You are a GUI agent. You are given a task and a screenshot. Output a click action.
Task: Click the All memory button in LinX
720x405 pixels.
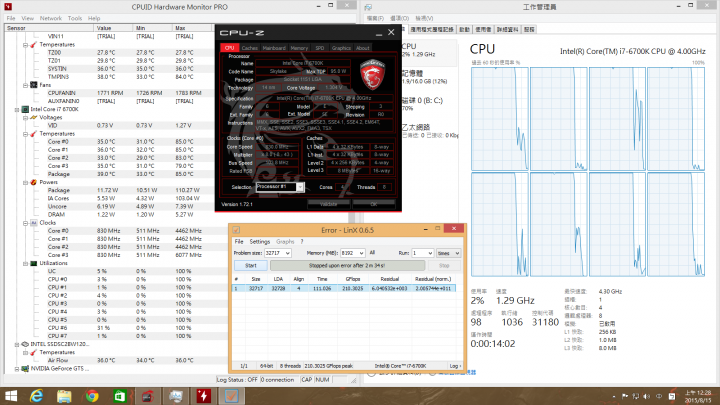(372, 253)
